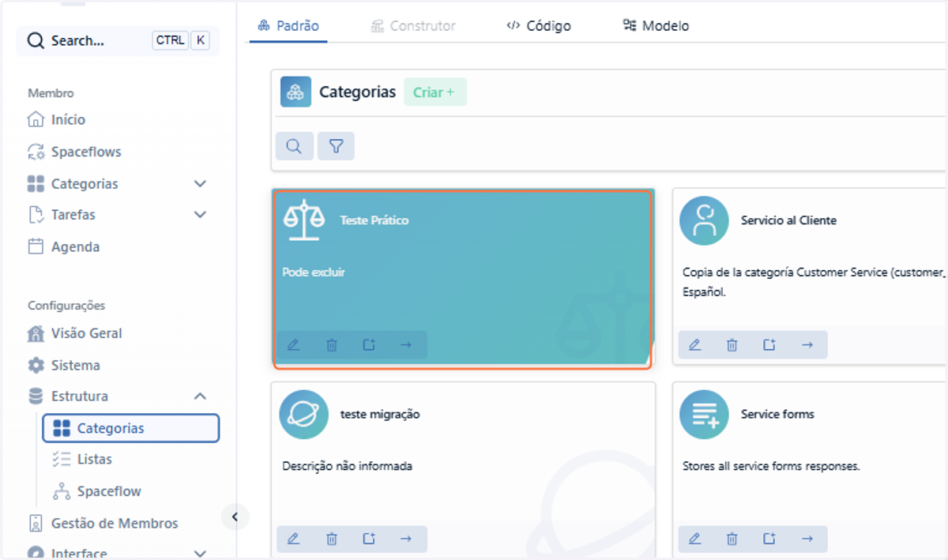The image size is (948, 560).
Task: Click the Service forms list icon
Action: 704,414
